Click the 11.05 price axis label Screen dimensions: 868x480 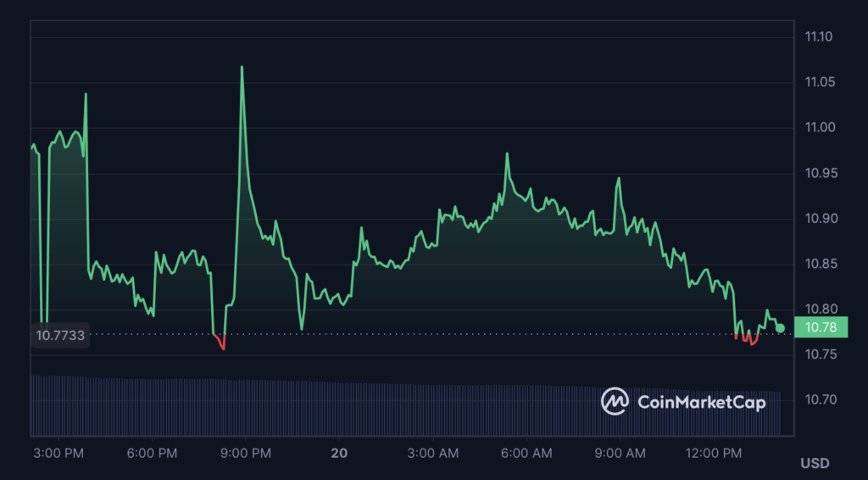[x=819, y=82]
